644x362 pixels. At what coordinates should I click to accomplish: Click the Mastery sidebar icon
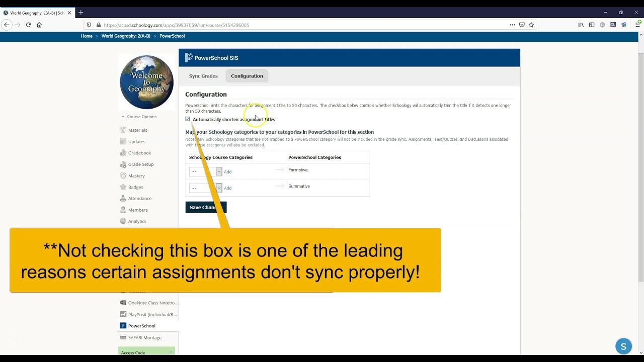coord(123,176)
